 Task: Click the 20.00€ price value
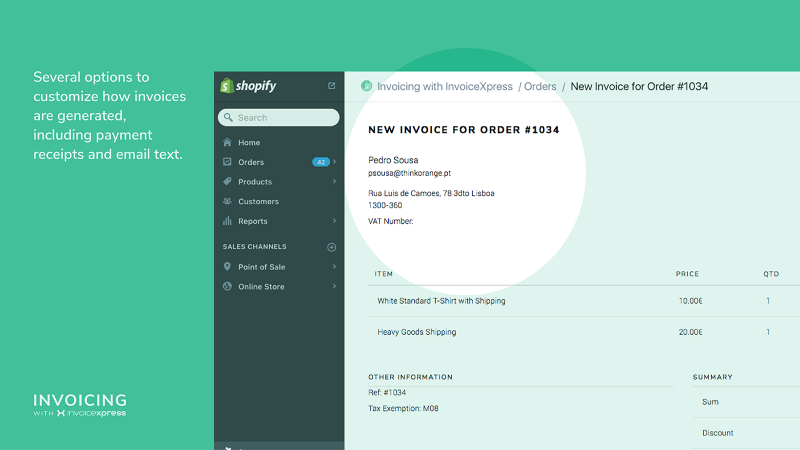click(690, 332)
